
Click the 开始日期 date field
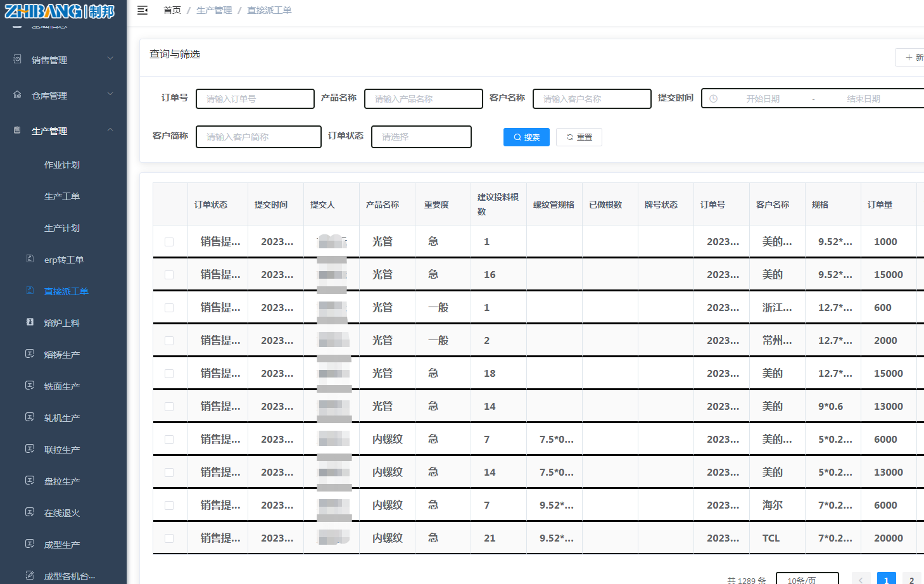click(x=763, y=99)
